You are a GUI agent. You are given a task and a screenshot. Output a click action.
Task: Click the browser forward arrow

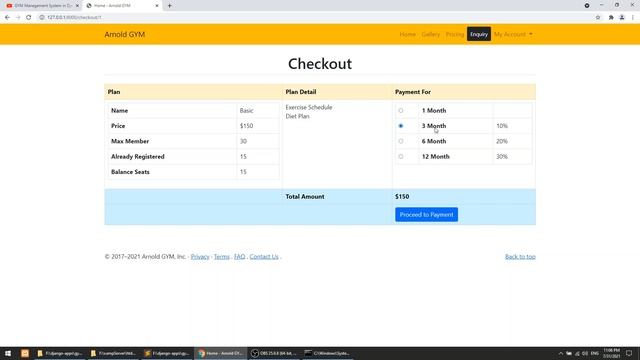(x=18, y=17)
